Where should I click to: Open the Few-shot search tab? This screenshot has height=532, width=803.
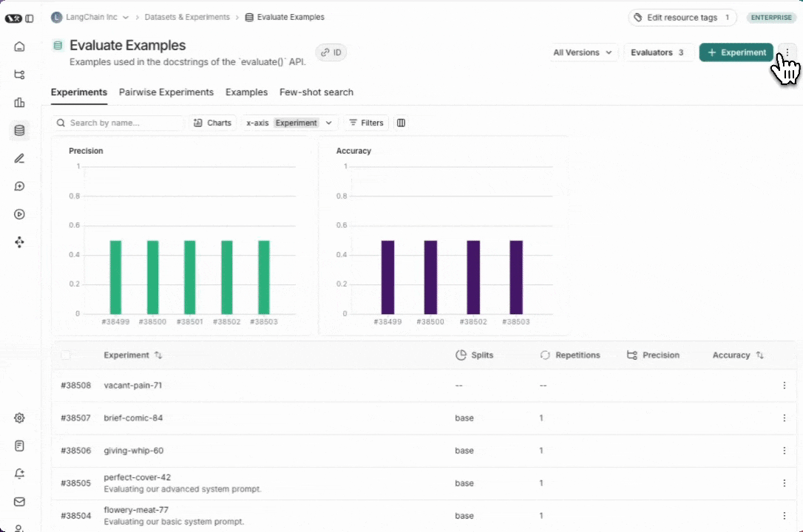316,92
